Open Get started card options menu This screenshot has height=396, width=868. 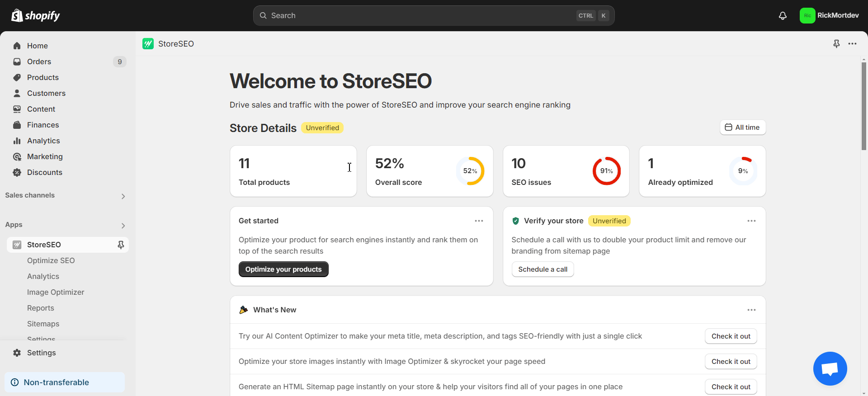(479, 221)
